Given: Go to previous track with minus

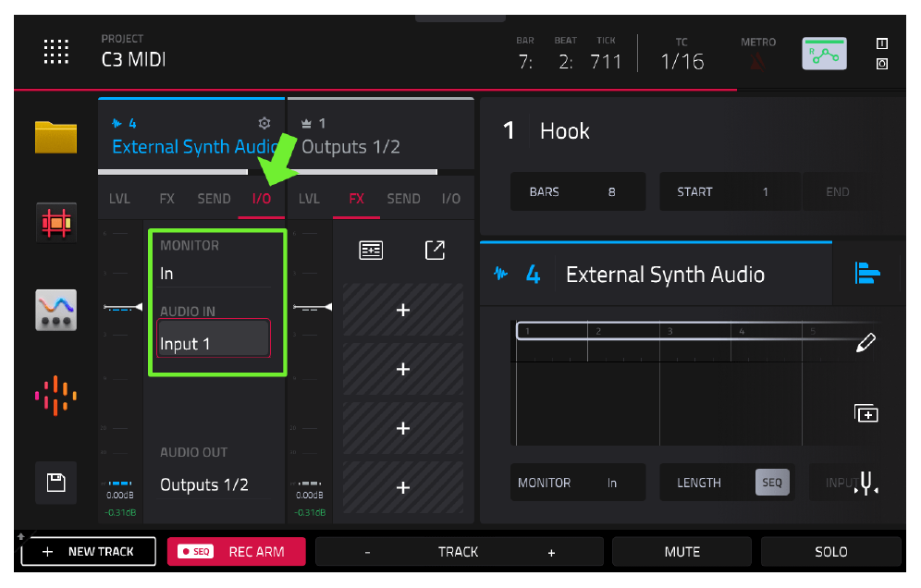Looking at the screenshot, I should (368, 552).
